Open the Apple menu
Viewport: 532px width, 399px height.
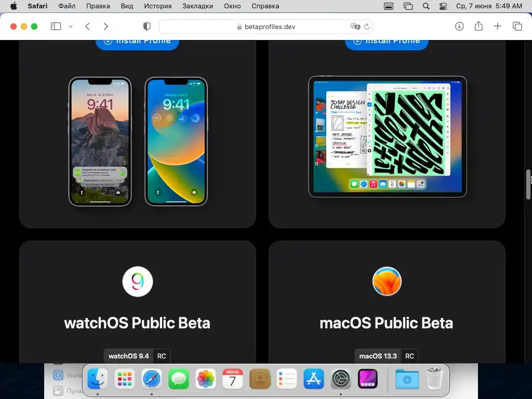pos(14,6)
